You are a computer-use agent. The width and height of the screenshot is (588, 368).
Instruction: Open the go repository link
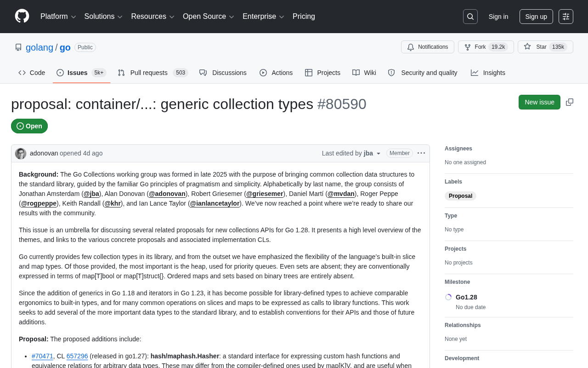coord(65,47)
